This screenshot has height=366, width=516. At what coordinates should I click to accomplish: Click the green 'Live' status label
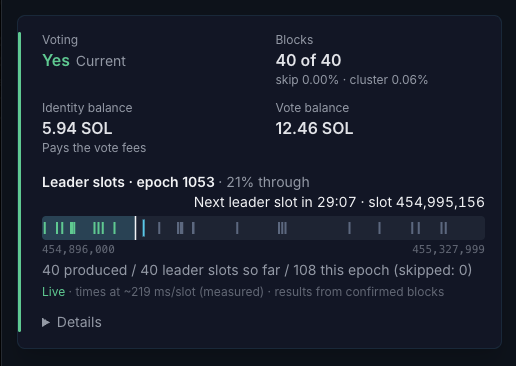click(x=53, y=292)
